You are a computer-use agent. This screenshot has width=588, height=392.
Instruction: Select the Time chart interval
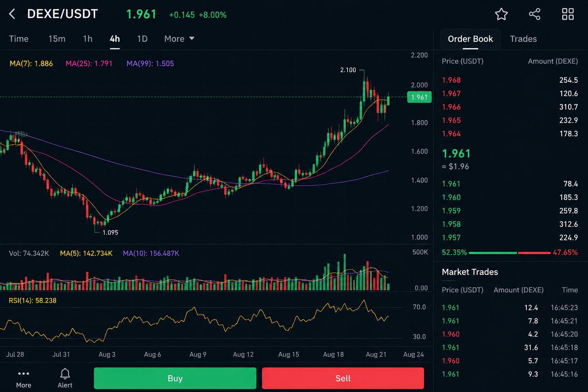[x=19, y=39]
